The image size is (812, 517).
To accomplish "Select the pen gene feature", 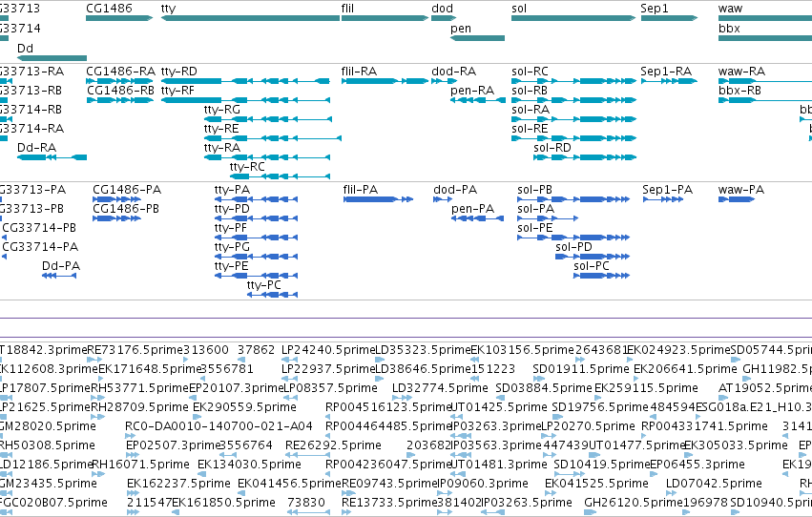I will coord(477,38).
